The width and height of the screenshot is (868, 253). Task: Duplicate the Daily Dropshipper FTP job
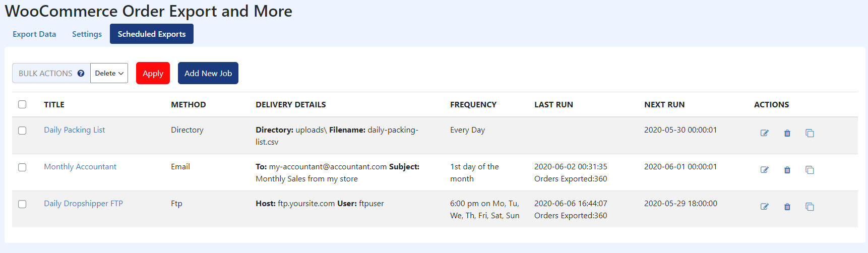[x=810, y=207]
